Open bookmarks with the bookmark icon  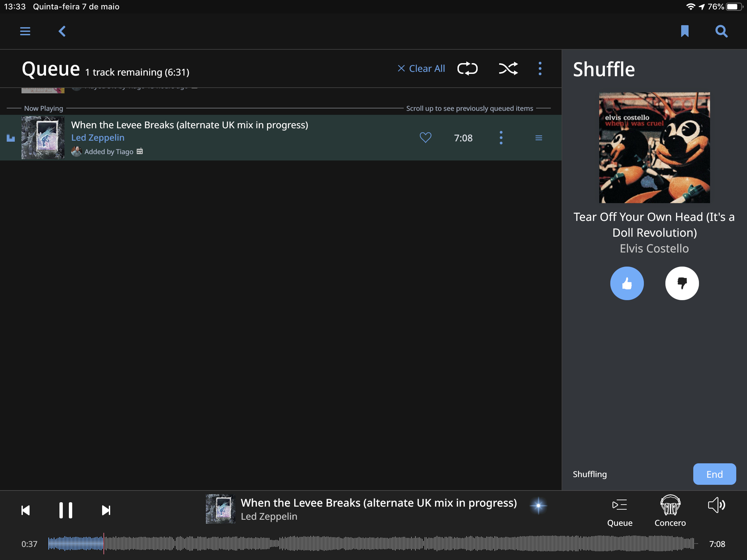(685, 32)
